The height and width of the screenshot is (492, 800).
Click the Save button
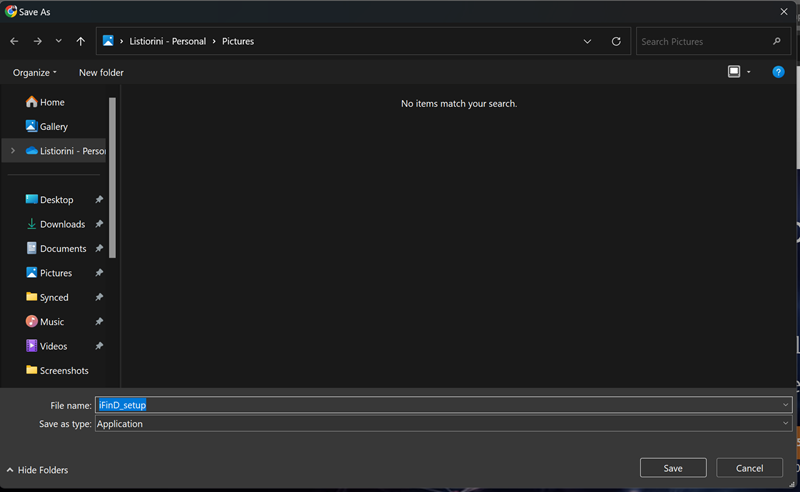(x=673, y=468)
